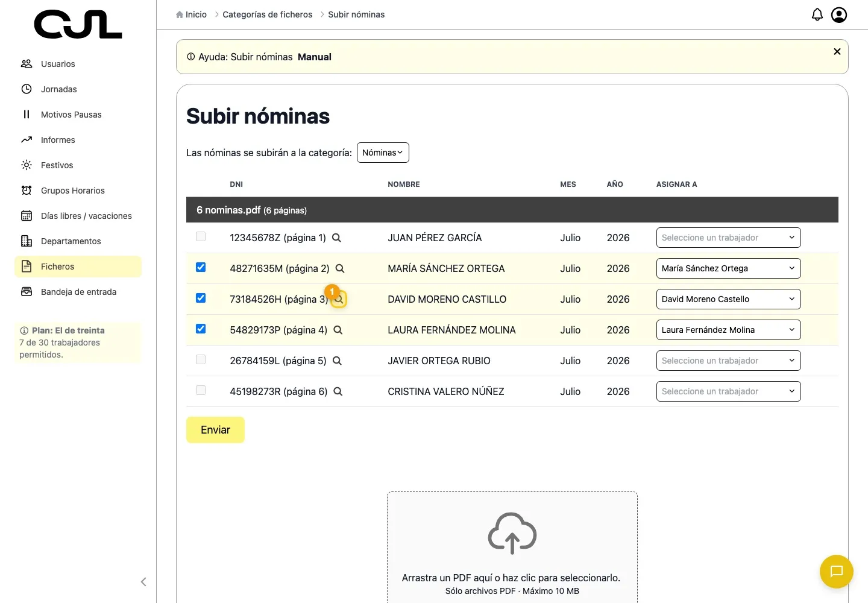Select a worker for Juan Pérez García
The height and width of the screenshot is (603, 868).
(728, 238)
